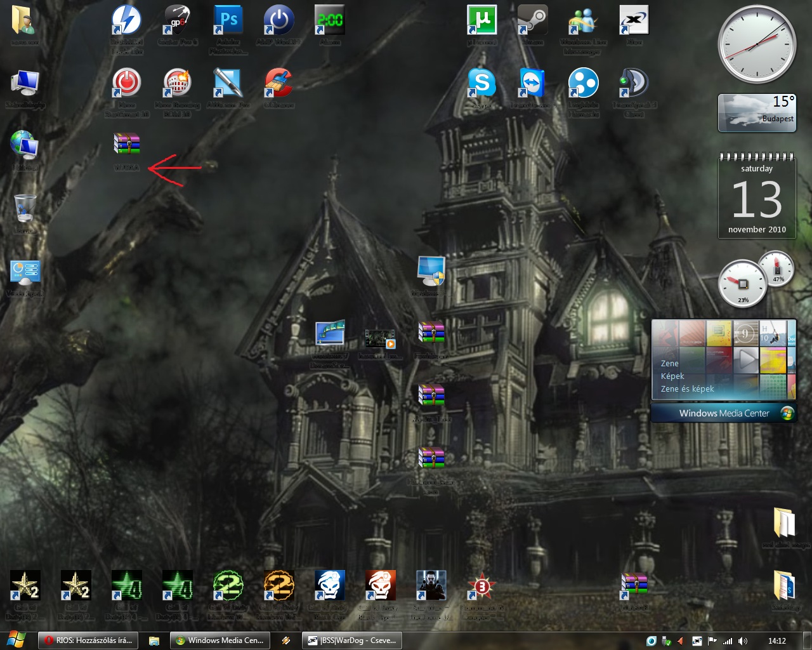Launch orange skull Black Ops shortcut
812x650 pixels.
pos(380,585)
